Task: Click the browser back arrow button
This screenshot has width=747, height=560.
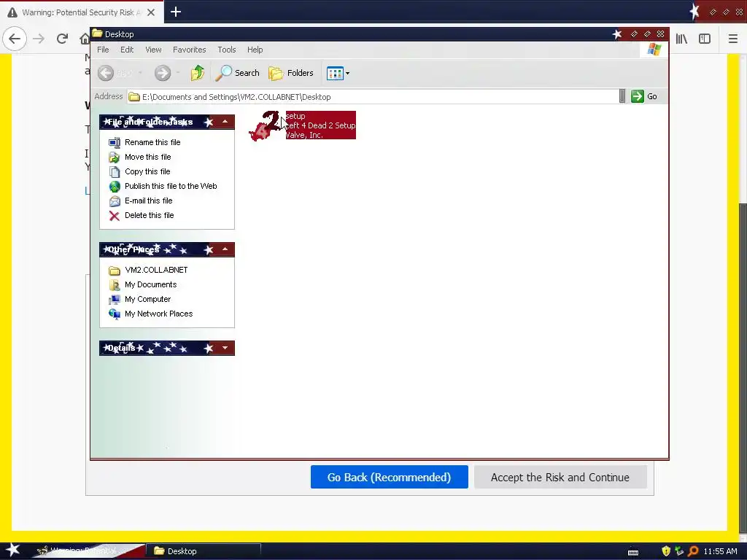Action: [15, 39]
